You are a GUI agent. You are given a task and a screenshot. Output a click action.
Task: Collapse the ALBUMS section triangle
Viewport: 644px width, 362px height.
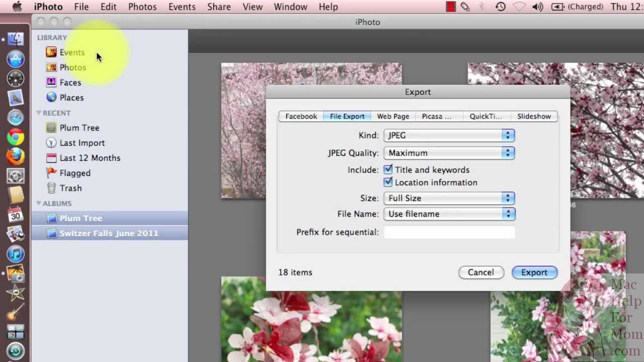pos(39,203)
